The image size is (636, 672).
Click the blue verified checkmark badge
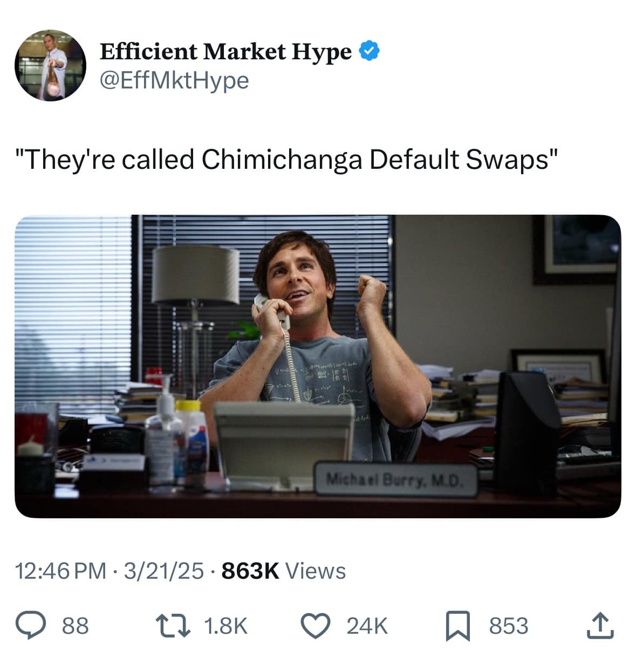coord(370,51)
